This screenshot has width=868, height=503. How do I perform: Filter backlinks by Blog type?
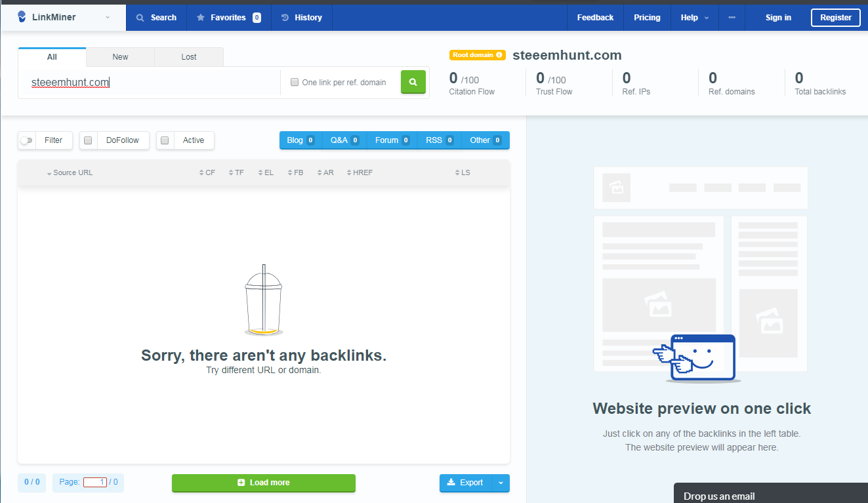pos(300,140)
